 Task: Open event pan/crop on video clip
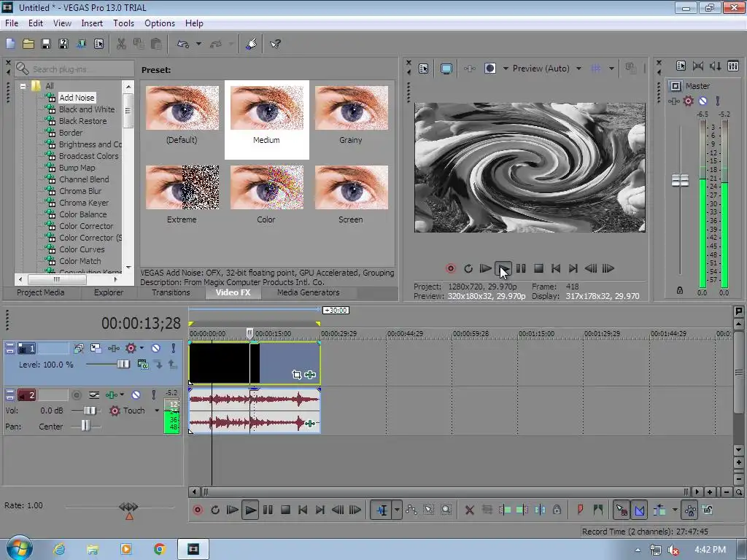tap(296, 375)
